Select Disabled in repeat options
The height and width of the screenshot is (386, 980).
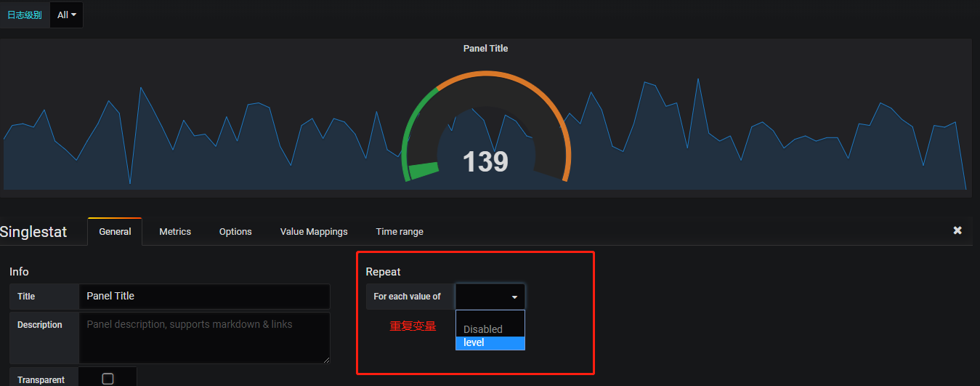(490, 329)
